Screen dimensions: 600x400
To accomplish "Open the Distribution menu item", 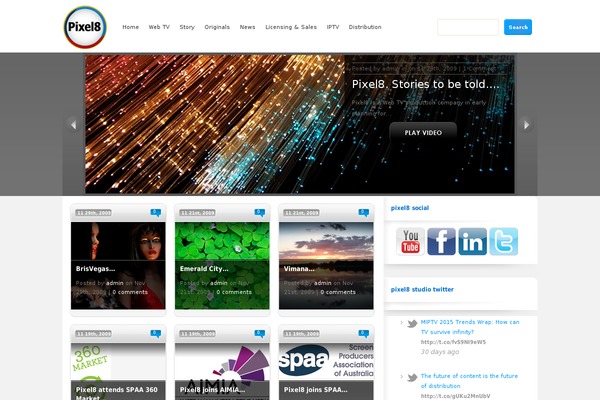I will (x=365, y=27).
